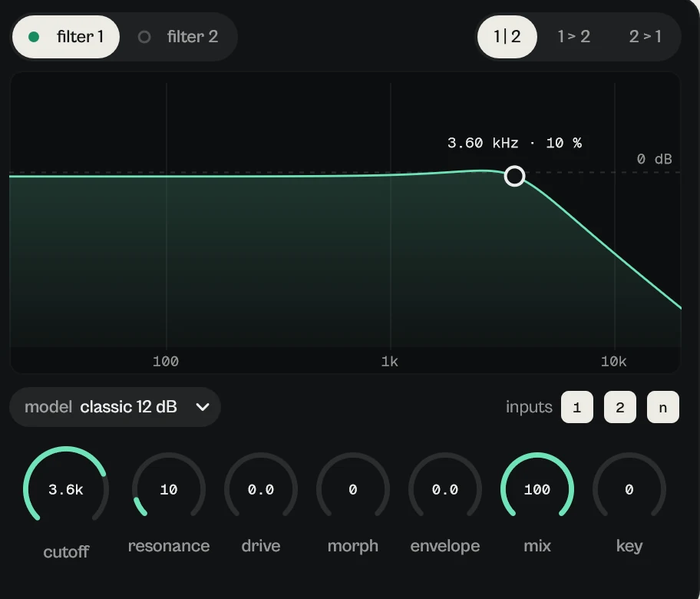This screenshot has height=599, width=700.
Task: Choose the 2 > 1 serial routing
Action: pyautogui.click(x=645, y=37)
